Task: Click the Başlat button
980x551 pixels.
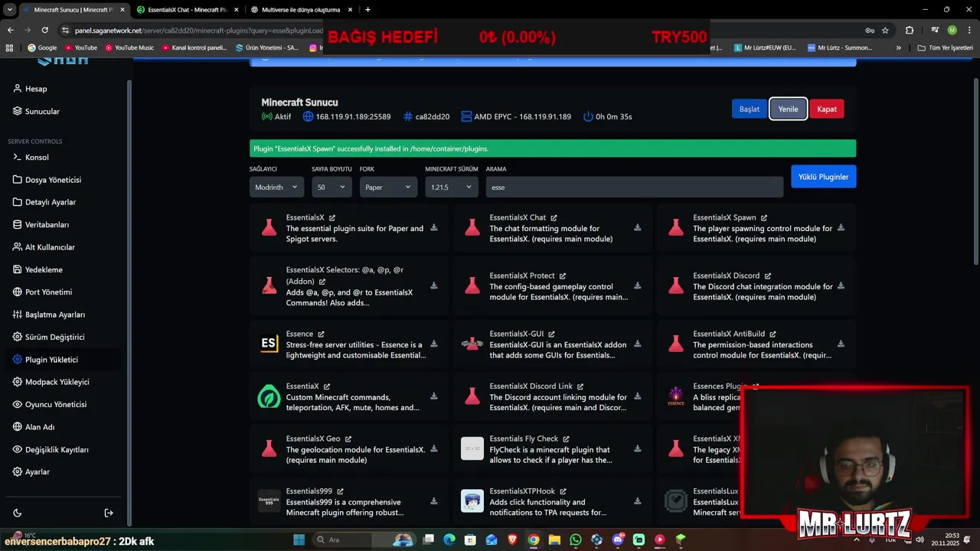Action: [x=749, y=109]
